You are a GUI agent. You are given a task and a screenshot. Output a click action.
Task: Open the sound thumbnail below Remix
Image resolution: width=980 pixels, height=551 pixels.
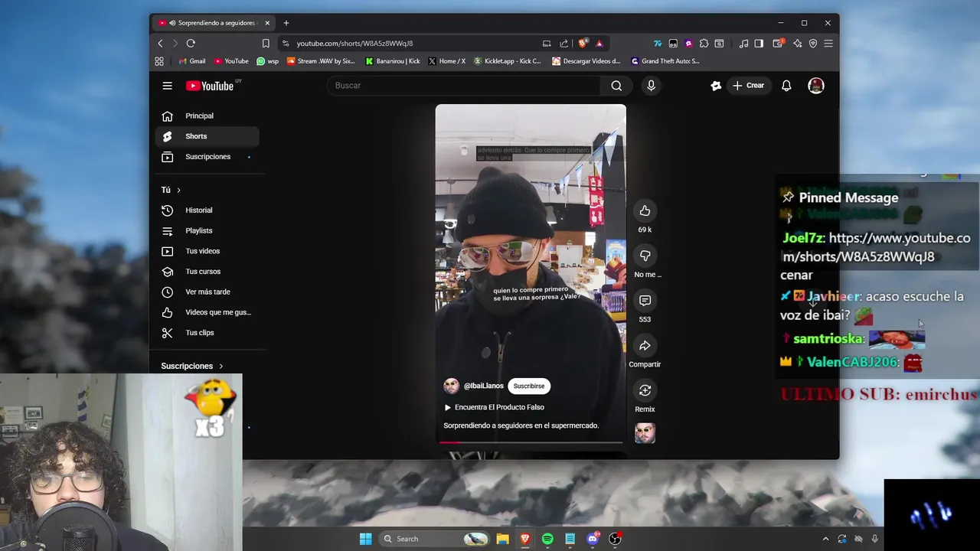(645, 433)
